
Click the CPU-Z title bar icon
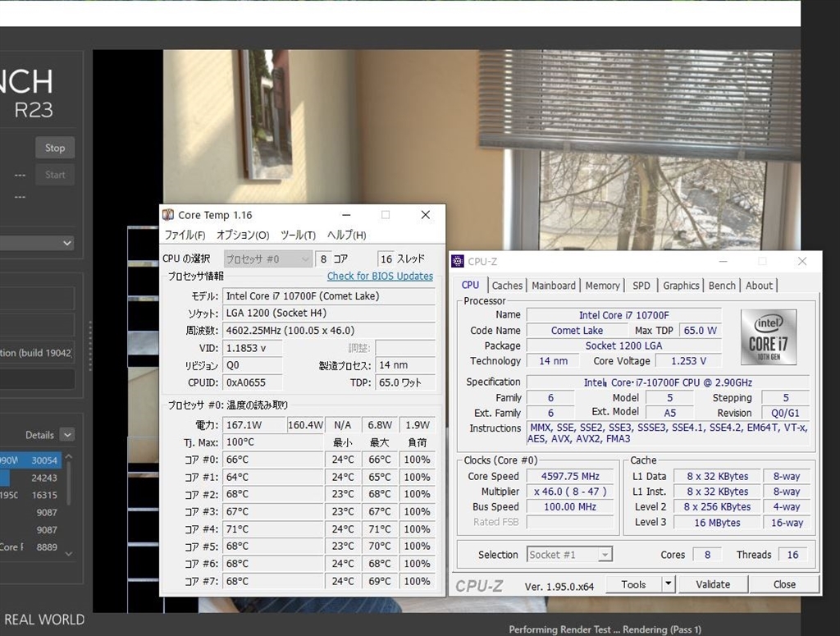[x=458, y=262]
